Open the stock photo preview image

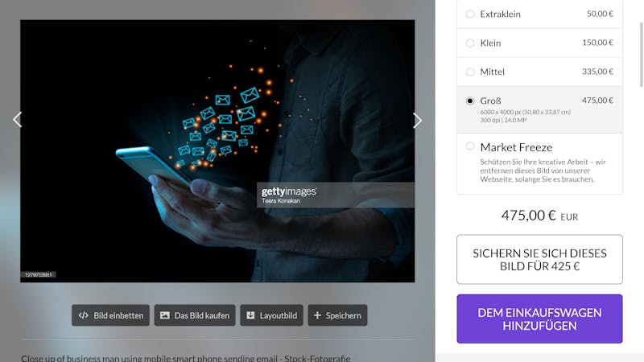tap(217, 151)
